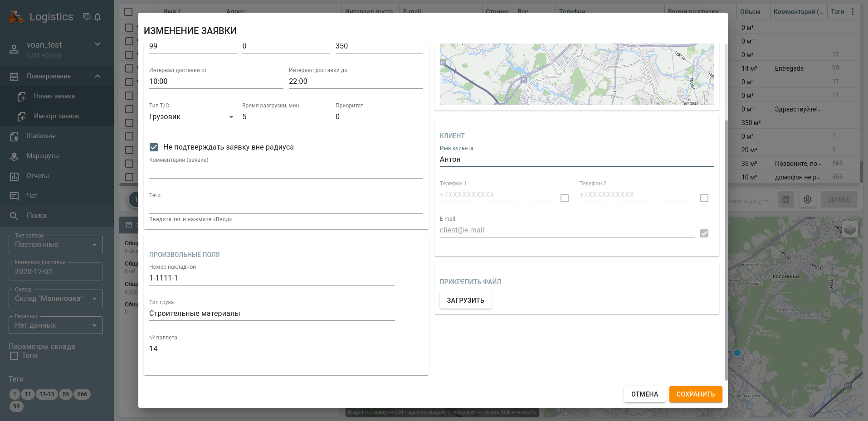The height and width of the screenshot is (421, 868).
Task: Uncheck 'Не подтверждать заявку вне радиуса'
Action: (x=154, y=147)
